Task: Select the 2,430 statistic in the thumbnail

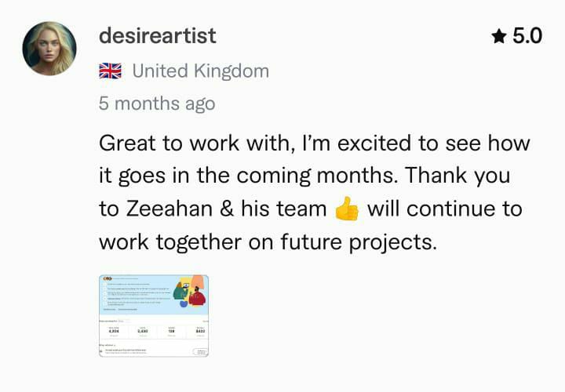Action: click(143, 331)
